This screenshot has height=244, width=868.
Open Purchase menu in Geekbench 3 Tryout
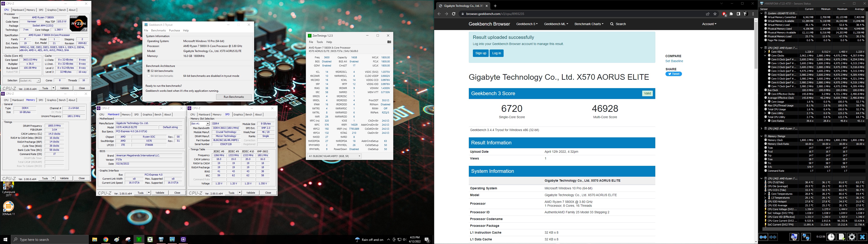[174, 30]
